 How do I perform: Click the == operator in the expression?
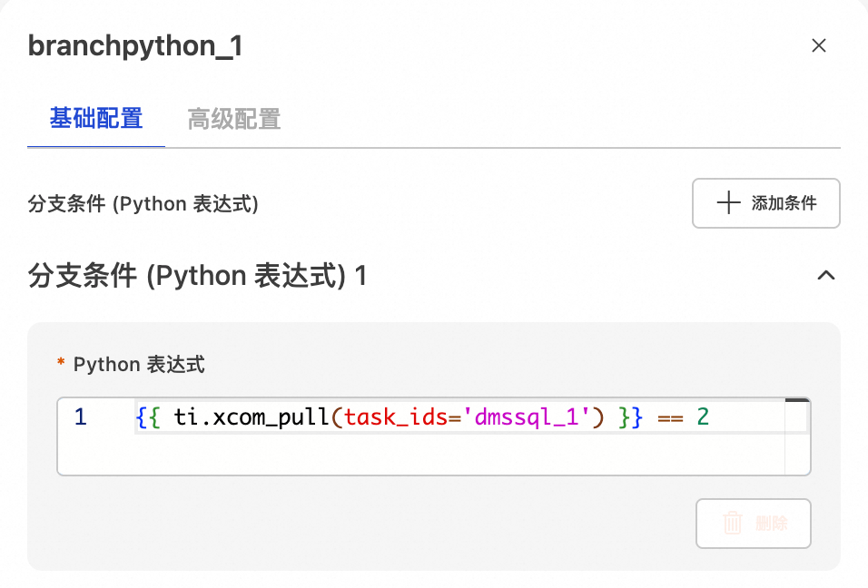(x=670, y=417)
